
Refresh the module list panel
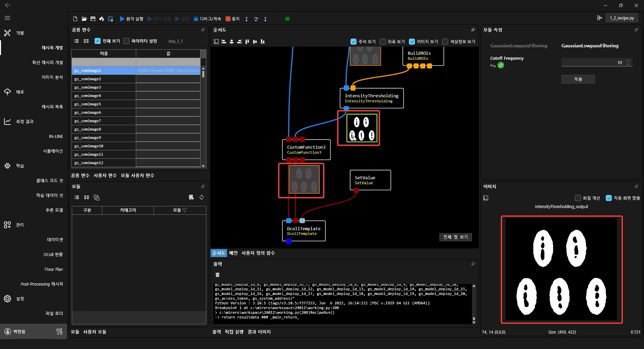[x=202, y=197]
